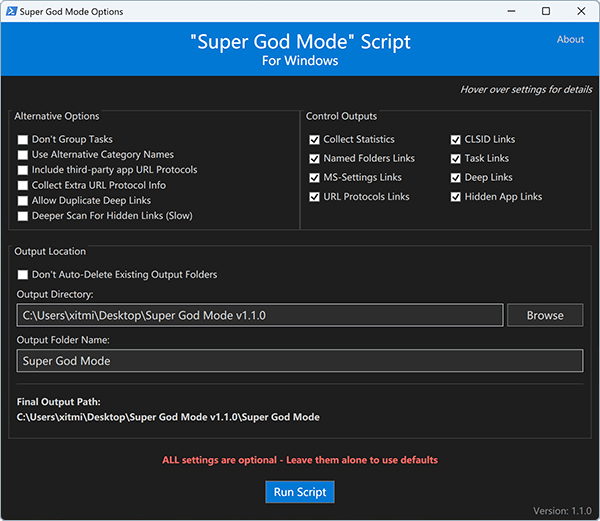Screen dimensions: 600x521
Task: Open the About link
Action: (570, 39)
